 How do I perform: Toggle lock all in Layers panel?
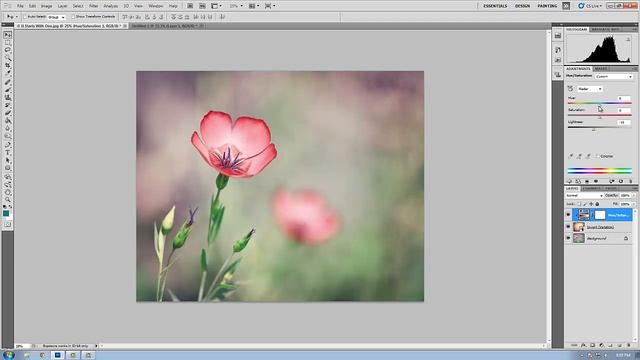(598, 204)
